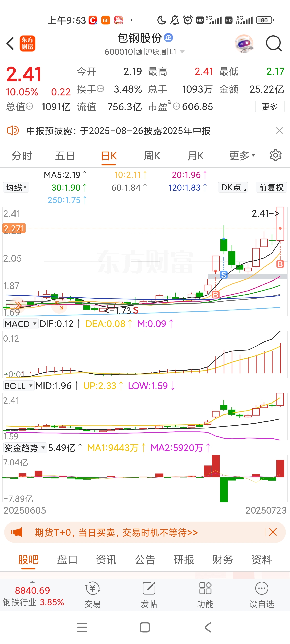
Task: Expand the dropdown arrow next to L1
Action: click(182, 52)
